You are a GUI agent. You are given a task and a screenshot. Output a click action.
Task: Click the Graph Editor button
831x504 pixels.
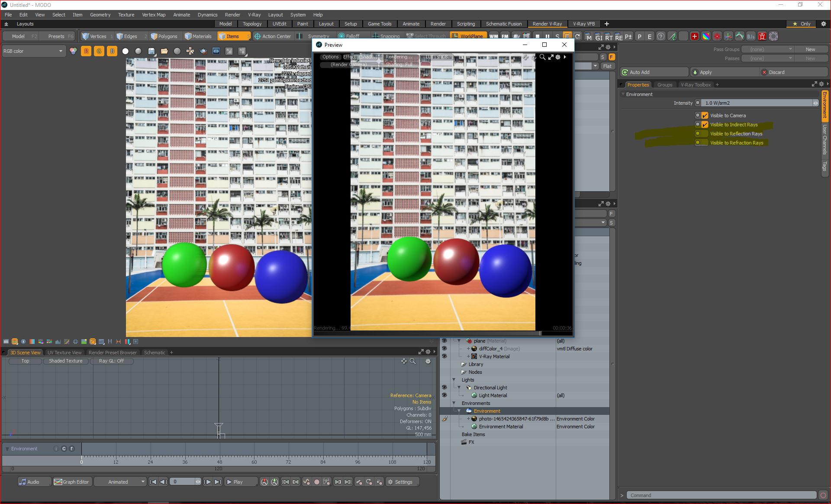72,482
